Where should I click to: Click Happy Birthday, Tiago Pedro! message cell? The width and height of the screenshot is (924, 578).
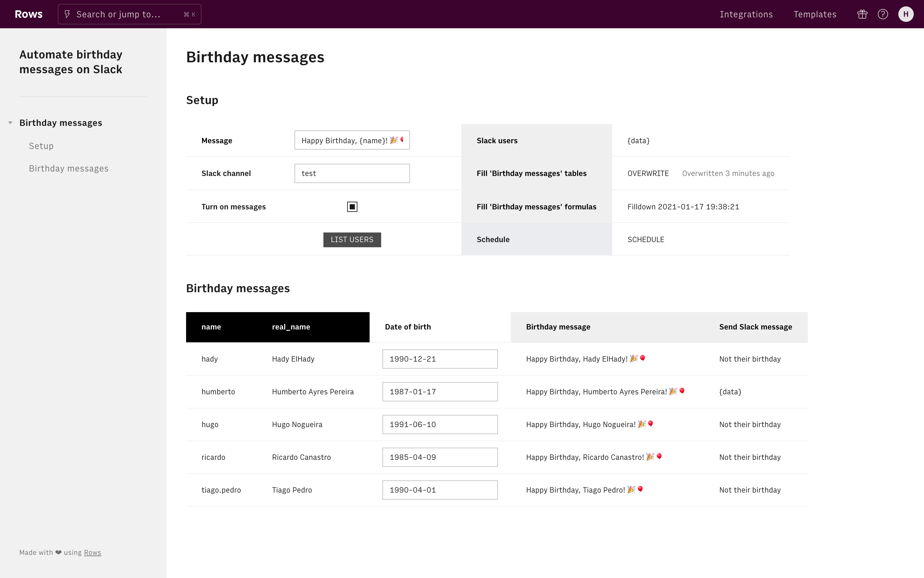(x=585, y=490)
